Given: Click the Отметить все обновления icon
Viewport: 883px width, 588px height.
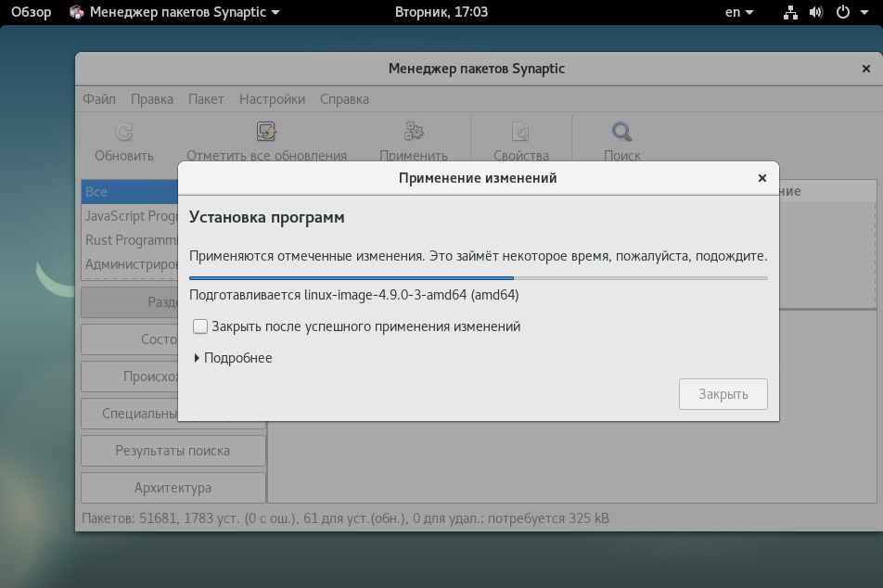Looking at the screenshot, I should (x=266, y=131).
